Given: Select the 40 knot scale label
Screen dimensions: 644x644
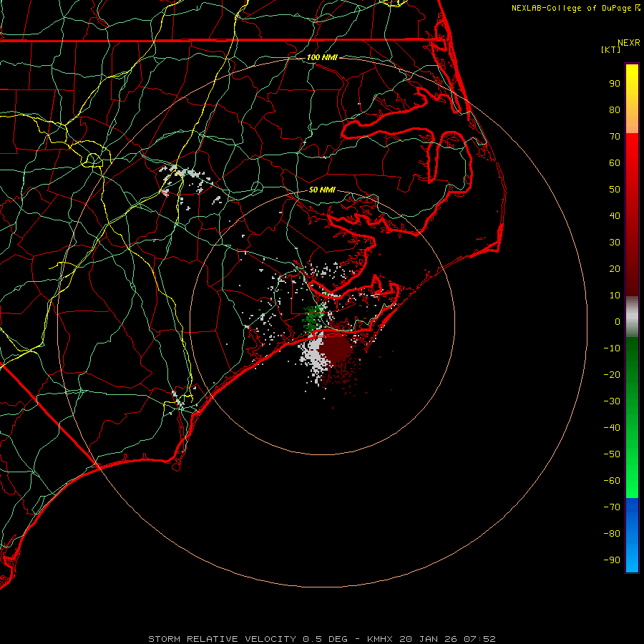Looking at the screenshot, I should point(615,215).
